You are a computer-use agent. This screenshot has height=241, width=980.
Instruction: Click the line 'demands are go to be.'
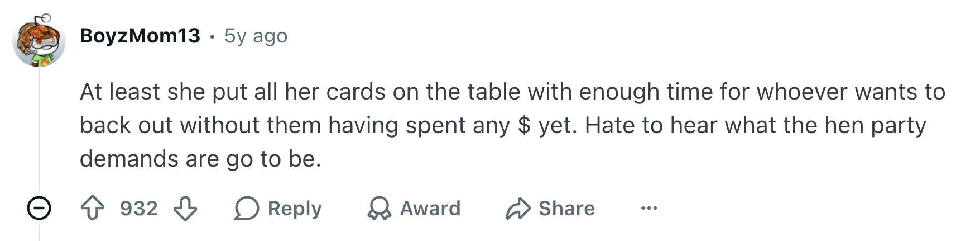pyautogui.click(x=200, y=159)
